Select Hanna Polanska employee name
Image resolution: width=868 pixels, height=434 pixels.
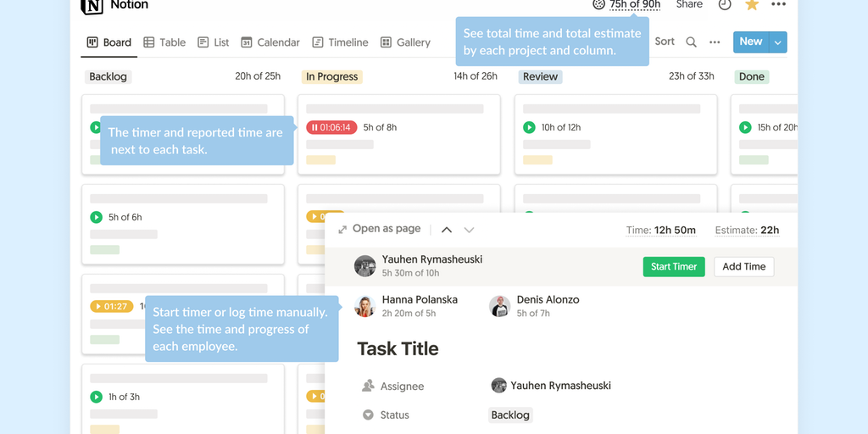[420, 300]
